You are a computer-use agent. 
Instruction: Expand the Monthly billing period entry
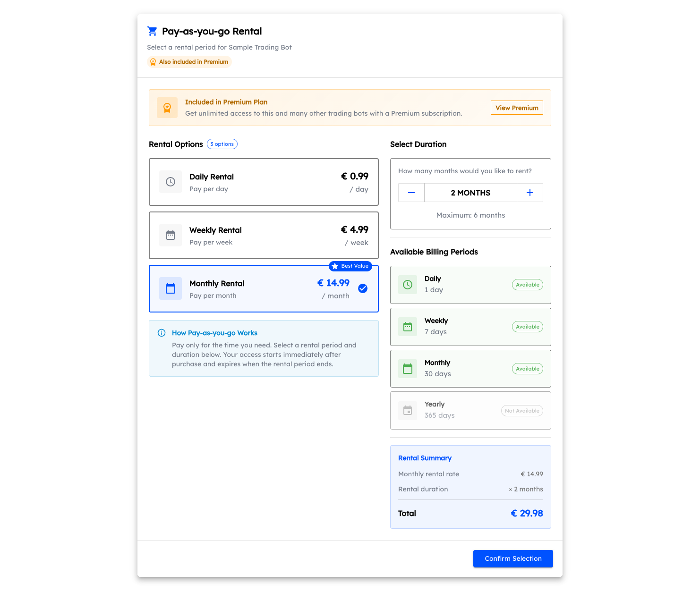[470, 368]
